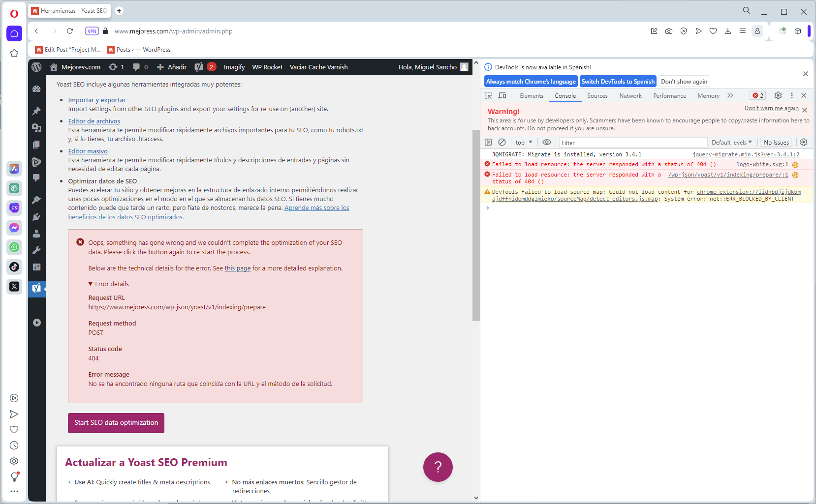Open the profile account icon in toolbar
This screenshot has height=504, width=816.
pos(757,31)
